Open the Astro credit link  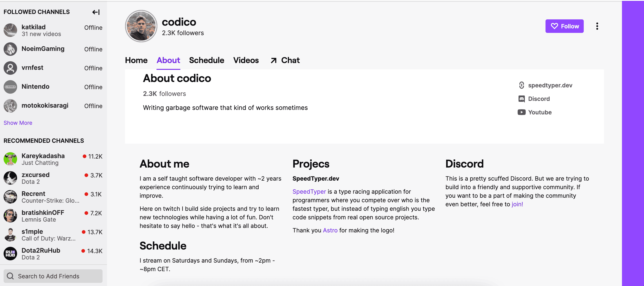330,230
